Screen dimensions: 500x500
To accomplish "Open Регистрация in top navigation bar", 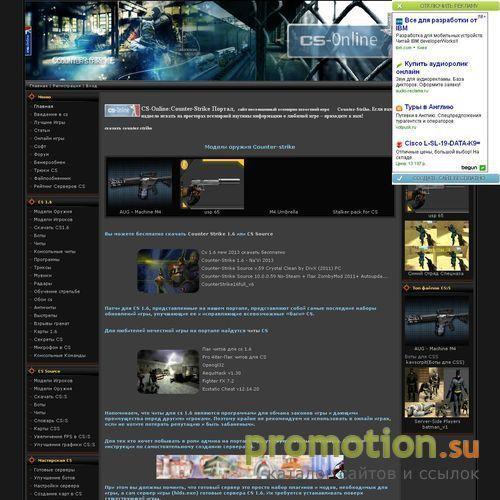I will tap(67, 86).
